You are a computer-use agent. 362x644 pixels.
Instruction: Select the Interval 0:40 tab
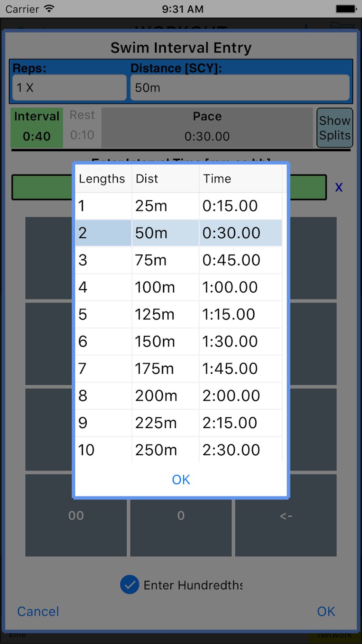37,128
